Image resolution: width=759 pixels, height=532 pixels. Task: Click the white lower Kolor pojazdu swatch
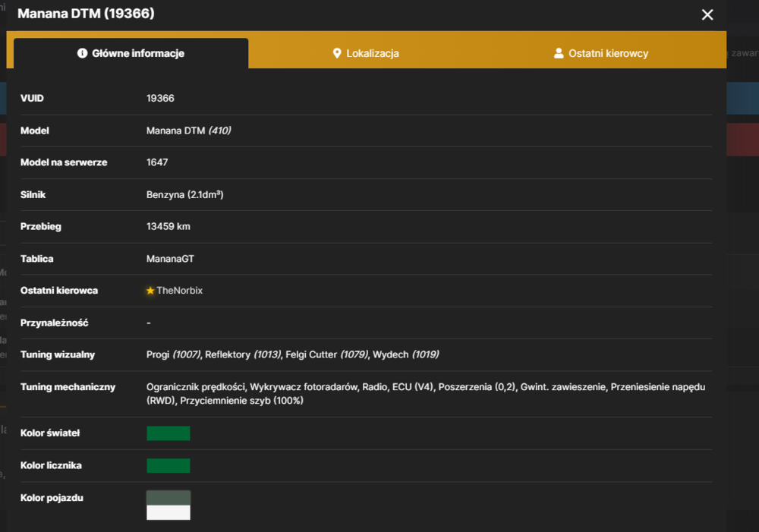pos(168,512)
